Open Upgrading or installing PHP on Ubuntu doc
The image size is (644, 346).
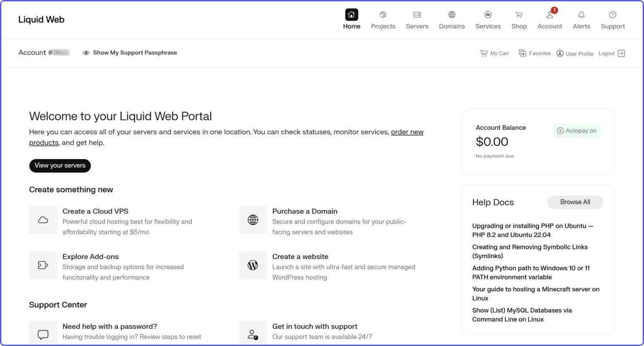[x=533, y=230]
